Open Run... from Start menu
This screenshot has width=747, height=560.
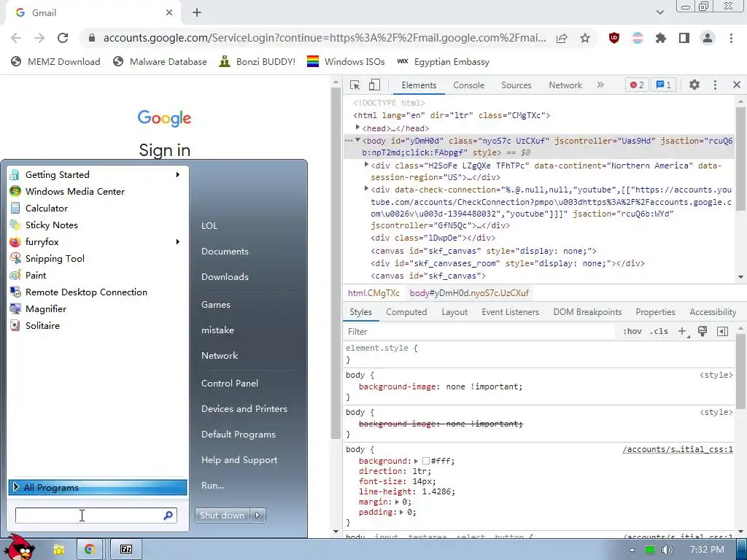[x=212, y=486]
